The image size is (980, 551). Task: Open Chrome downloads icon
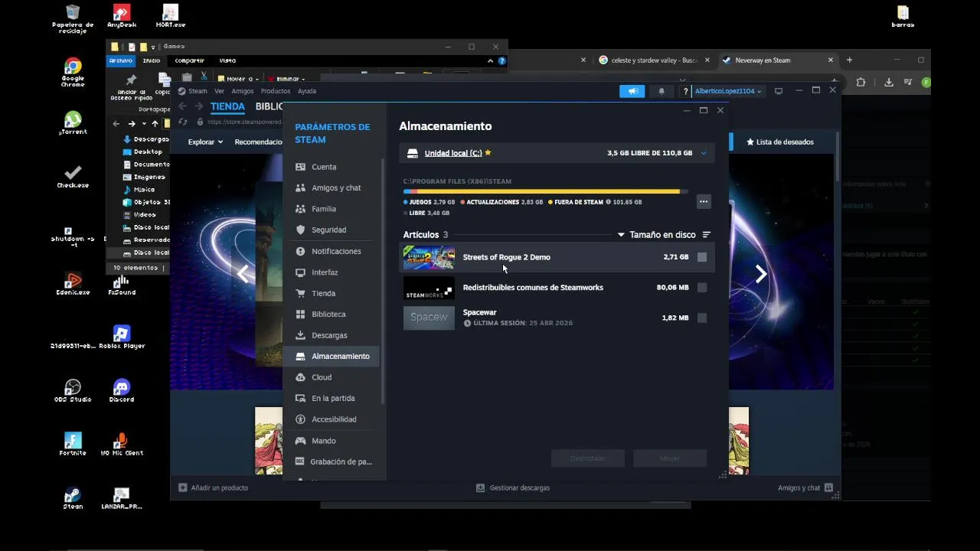pos(889,82)
